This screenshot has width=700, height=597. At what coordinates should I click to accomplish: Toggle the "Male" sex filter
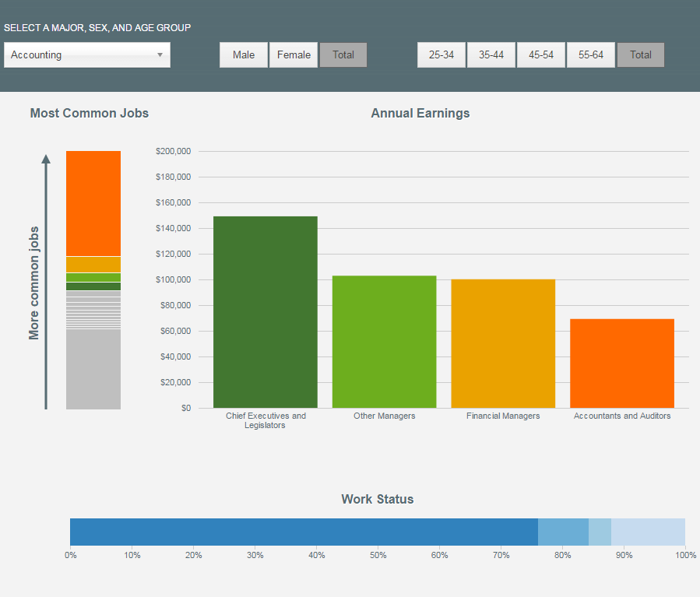click(x=243, y=54)
